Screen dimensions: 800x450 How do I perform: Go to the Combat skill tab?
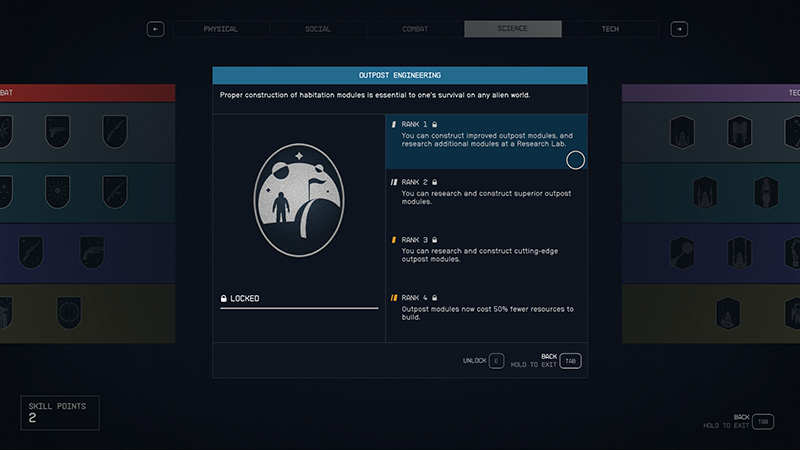click(x=415, y=29)
